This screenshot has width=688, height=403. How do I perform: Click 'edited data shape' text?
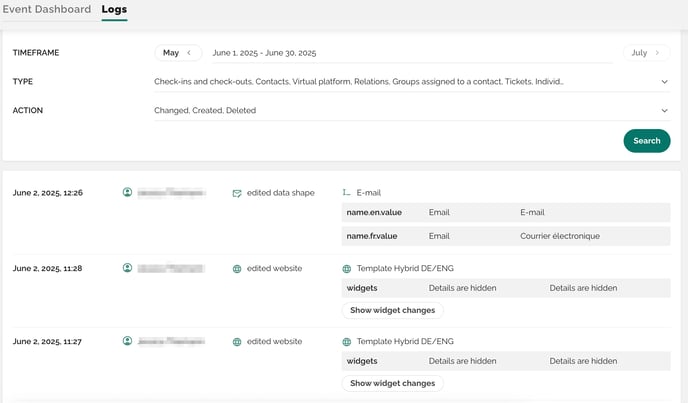281,193
